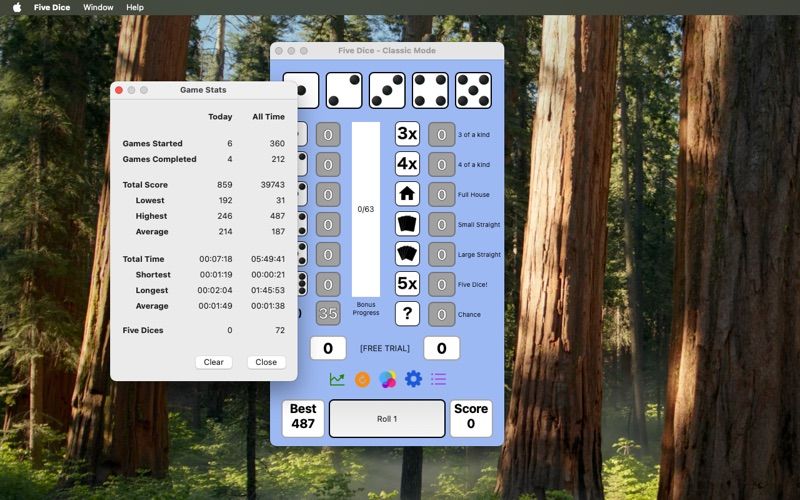
Task: Click the Chance question mark icon
Action: (x=407, y=314)
